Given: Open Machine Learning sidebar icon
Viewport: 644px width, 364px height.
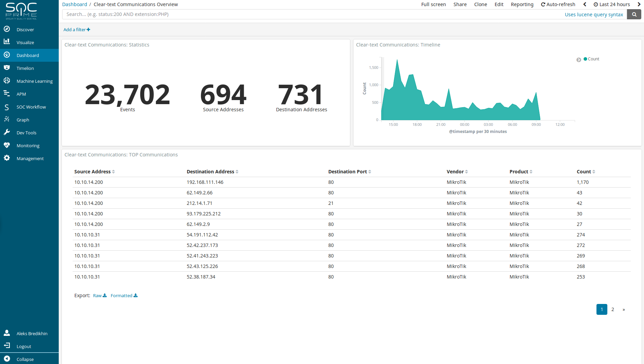Looking at the screenshot, I should tap(7, 81).
